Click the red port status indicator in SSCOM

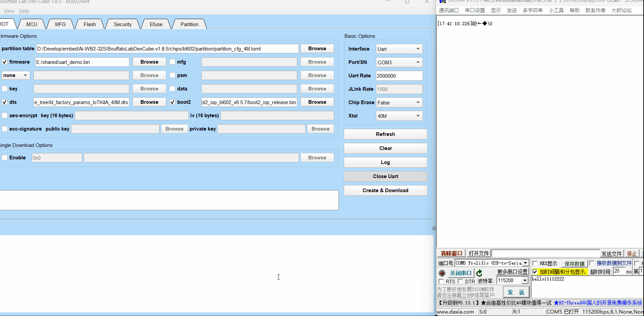pyautogui.click(x=442, y=273)
